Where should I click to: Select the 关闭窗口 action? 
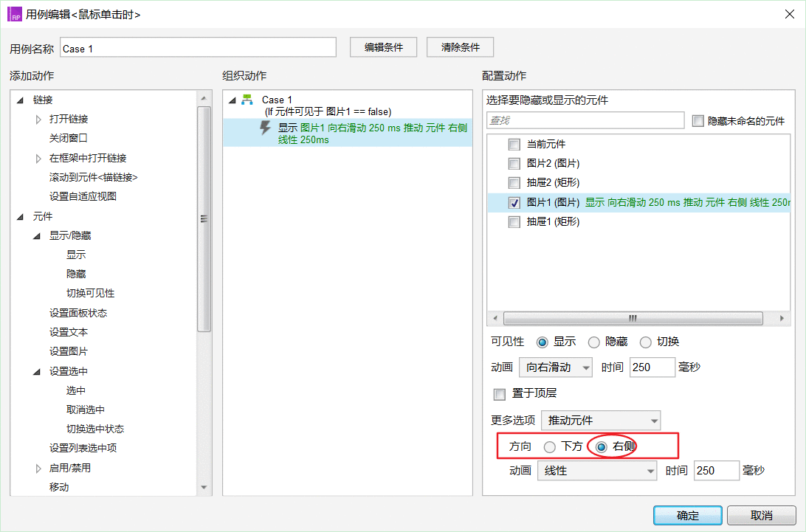pos(69,138)
